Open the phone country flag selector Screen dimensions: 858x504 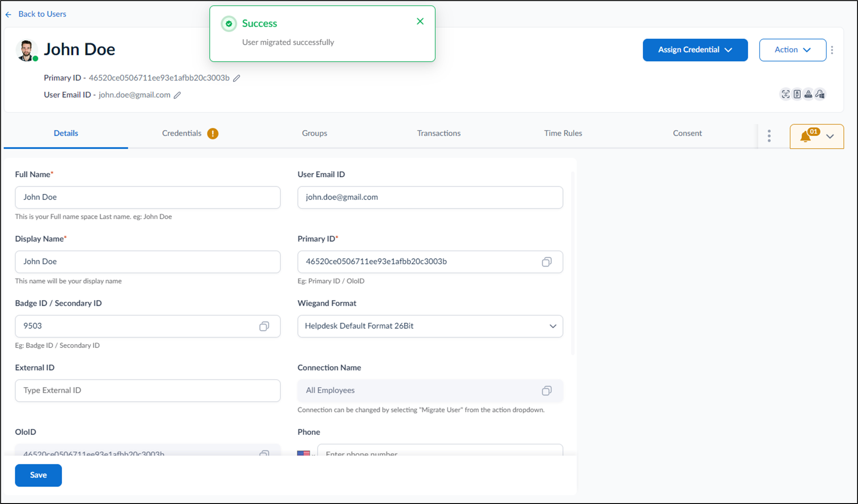tap(306, 453)
